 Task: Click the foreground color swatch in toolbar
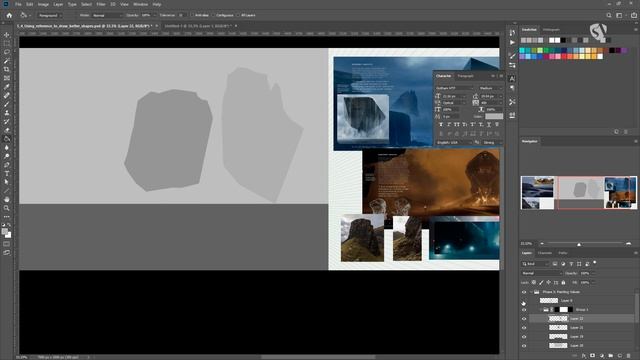pos(5,231)
